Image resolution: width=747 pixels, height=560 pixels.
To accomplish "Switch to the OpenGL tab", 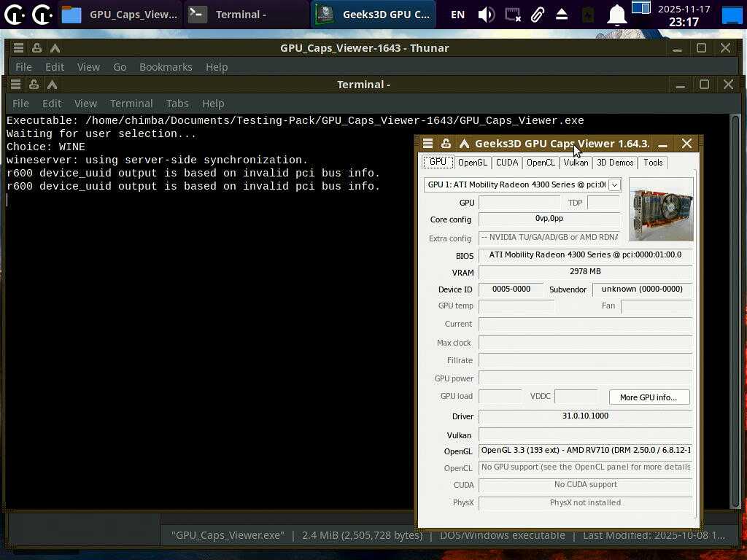I will [473, 163].
